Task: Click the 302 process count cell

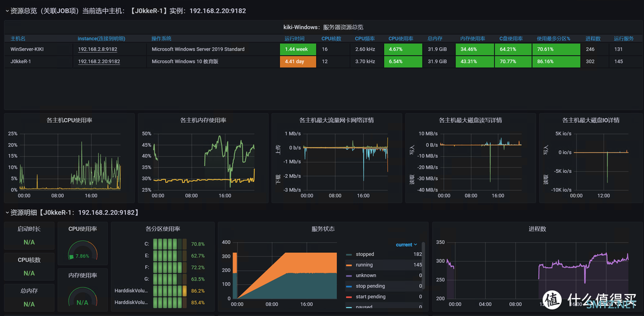Action: [595, 61]
